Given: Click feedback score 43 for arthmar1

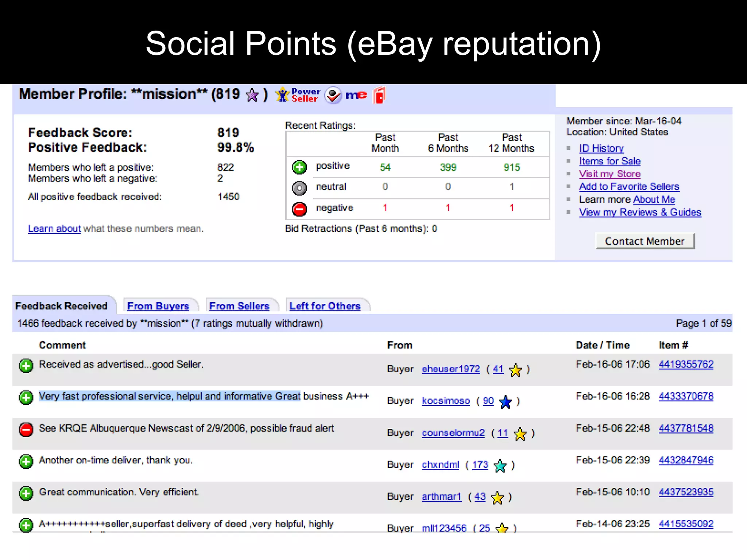Looking at the screenshot, I should (480, 497).
